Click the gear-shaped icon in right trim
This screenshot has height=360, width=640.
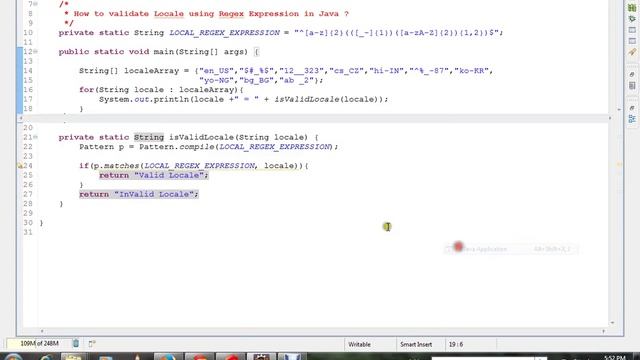(632, 19)
